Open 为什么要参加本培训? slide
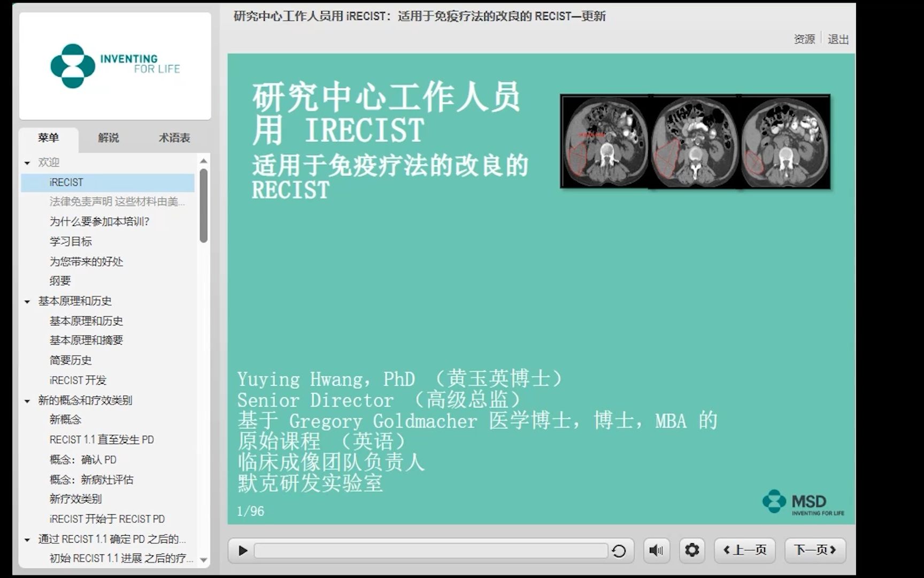 pyautogui.click(x=99, y=222)
